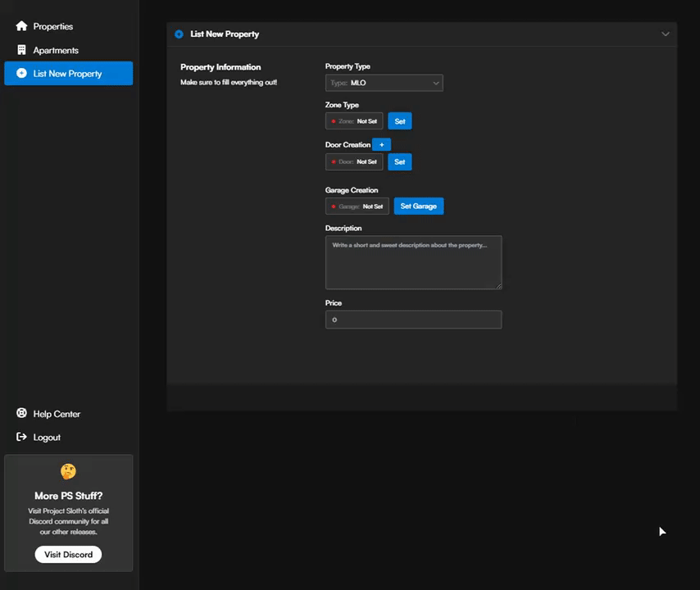
Task: Click the plus icon next to Door Creation
Action: point(381,144)
